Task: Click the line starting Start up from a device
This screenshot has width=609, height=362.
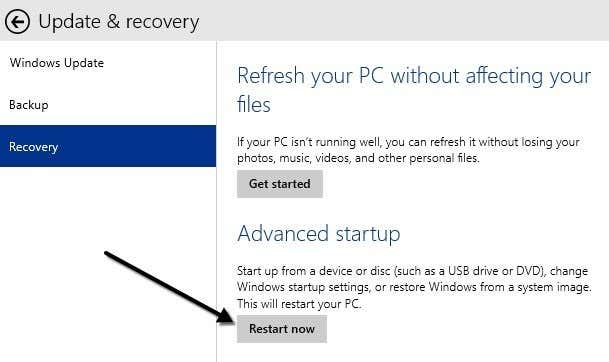Action: pos(412,271)
